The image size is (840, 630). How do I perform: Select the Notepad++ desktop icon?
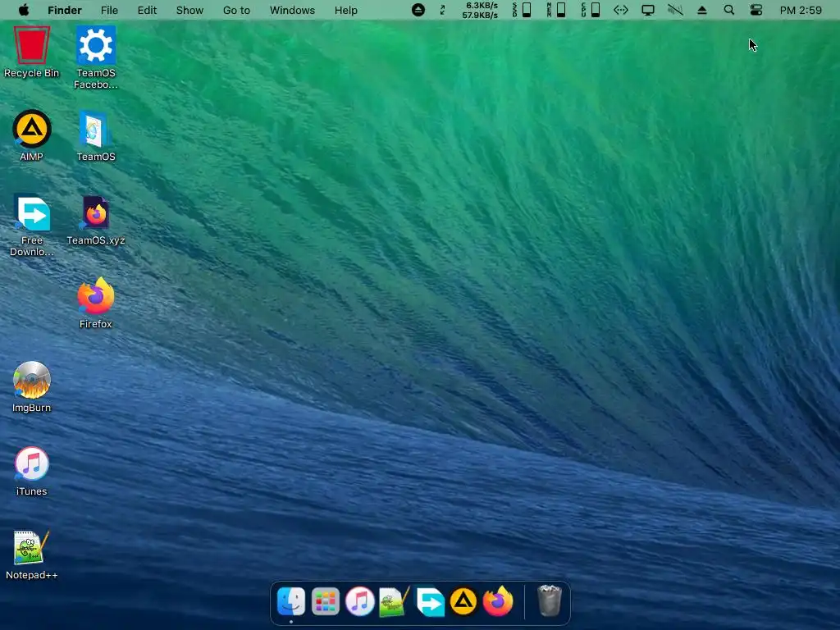click(x=31, y=547)
